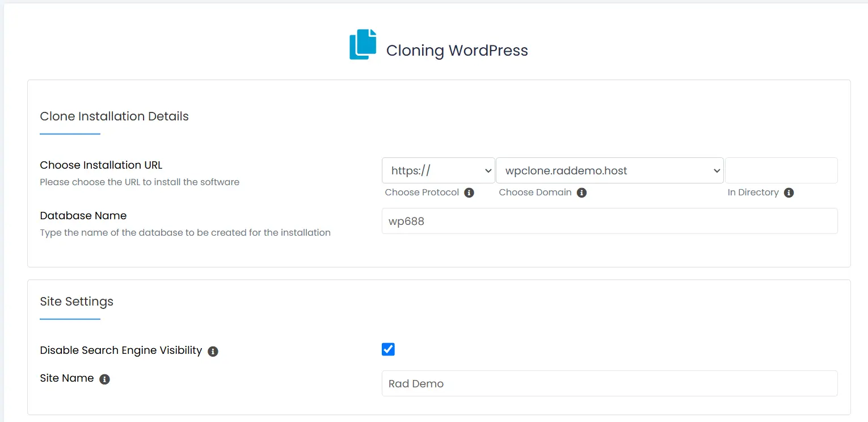This screenshot has width=868, height=422.
Task: Select the Clone Installation Details section heading
Action: point(113,116)
